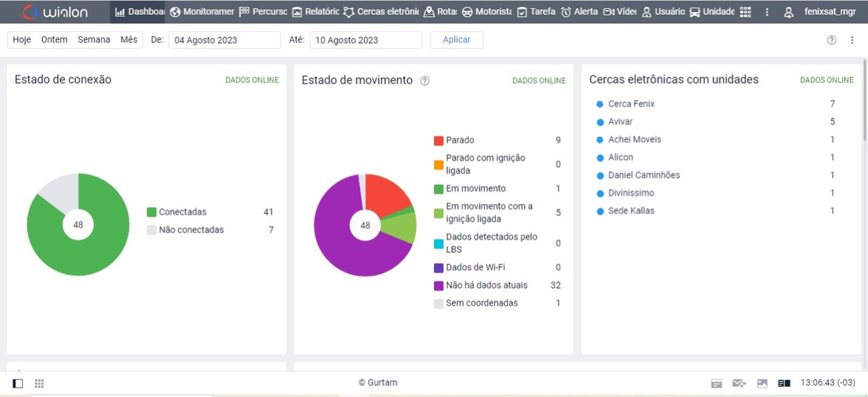Open the Cerca Fenix geofence entry

(x=631, y=104)
